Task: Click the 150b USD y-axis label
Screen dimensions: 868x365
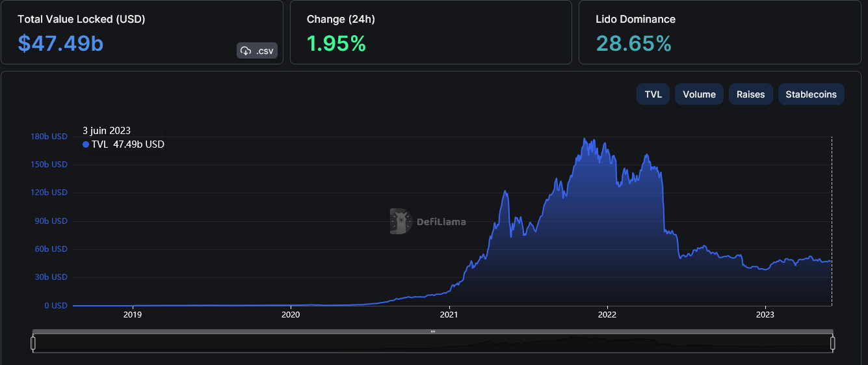Action: tap(49, 165)
